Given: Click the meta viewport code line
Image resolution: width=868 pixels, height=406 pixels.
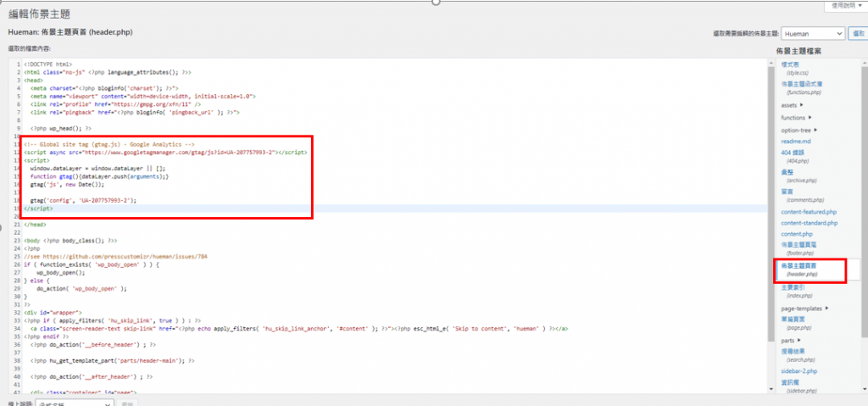Looking at the screenshot, I should click(142, 96).
